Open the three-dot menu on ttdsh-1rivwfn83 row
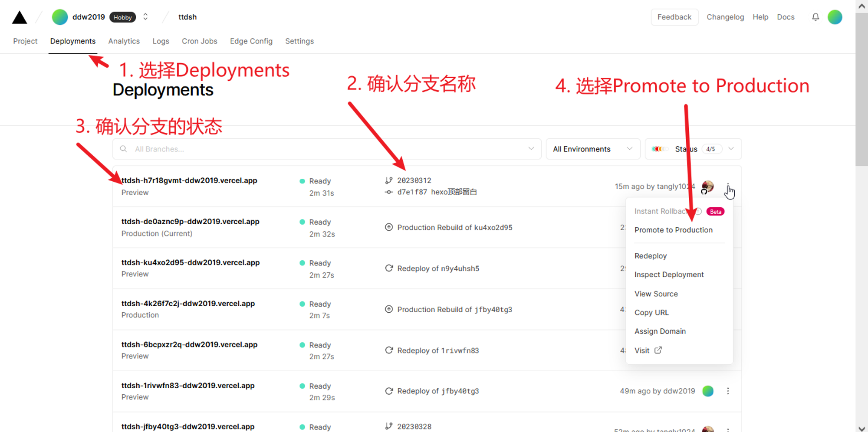868x432 pixels. 728,391
